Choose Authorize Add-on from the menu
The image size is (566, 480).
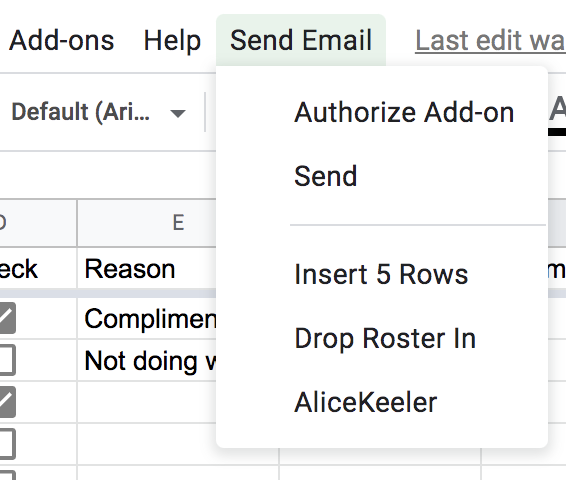(404, 112)
